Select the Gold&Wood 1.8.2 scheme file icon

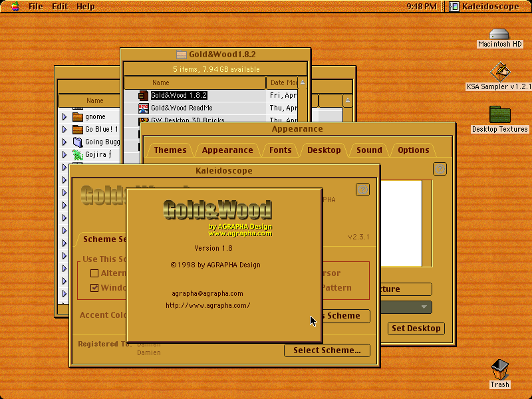pos(143,95)
